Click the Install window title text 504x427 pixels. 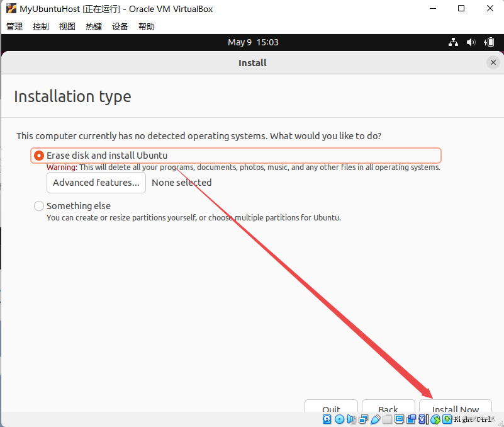tap(253, 63)
